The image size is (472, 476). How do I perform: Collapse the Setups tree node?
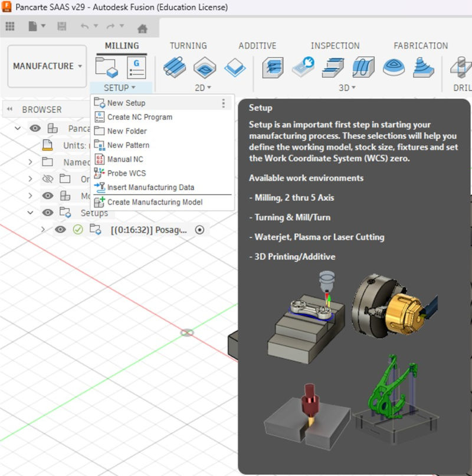point(30,213)
